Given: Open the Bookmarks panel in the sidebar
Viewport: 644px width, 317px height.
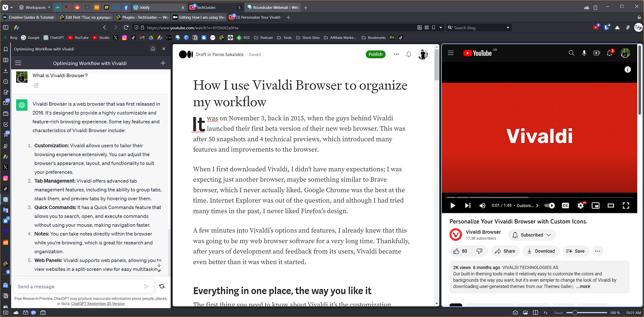Looking at the screenshot, I should click(5, 49).
